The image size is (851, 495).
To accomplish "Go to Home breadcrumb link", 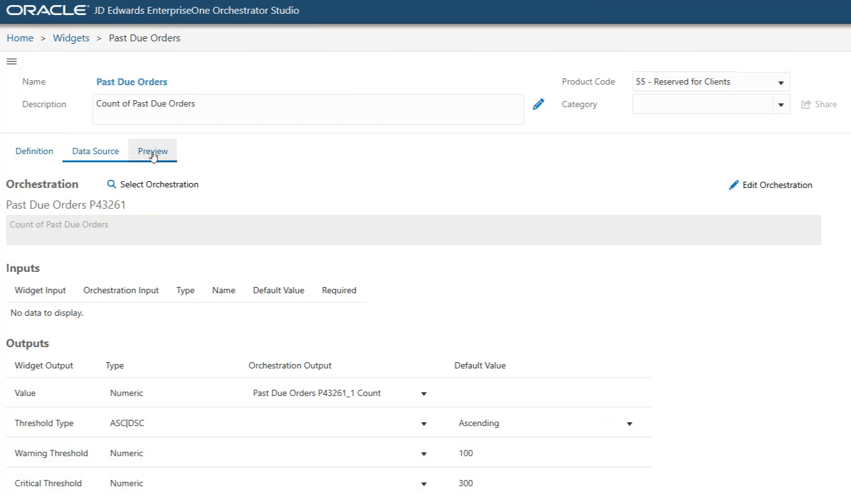I will pyautogui.click(x=20, y=38).
